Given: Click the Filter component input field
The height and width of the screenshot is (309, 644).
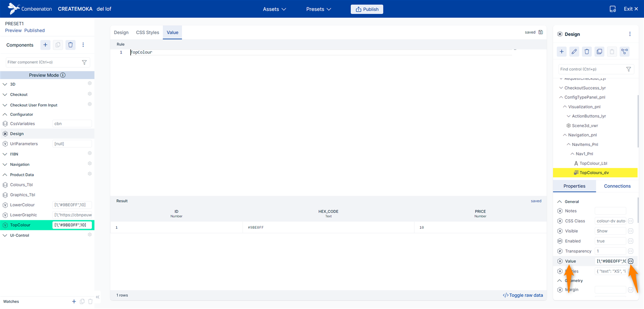Looking at the screenshot, I should pyautogui.click(x=43, y=62).
